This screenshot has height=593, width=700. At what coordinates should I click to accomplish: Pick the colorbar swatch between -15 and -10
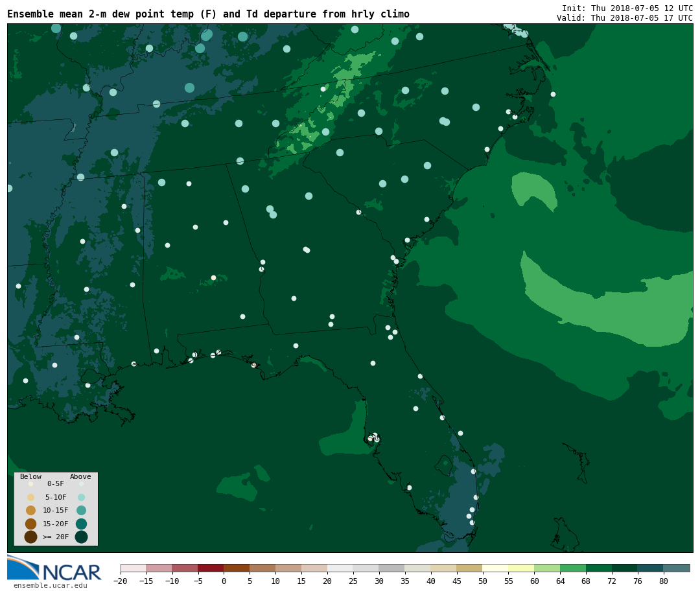pyautogui.click(x=159, y=568)
